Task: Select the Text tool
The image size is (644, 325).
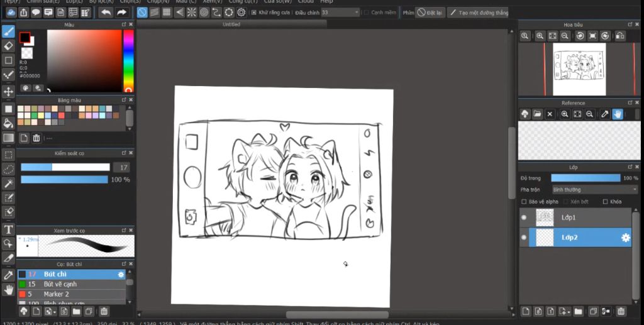Action: (8, 229)
